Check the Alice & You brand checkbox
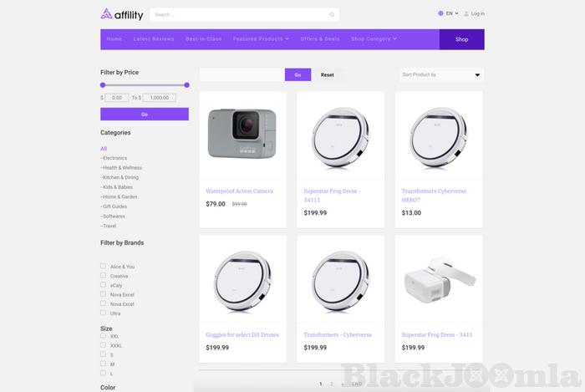 coord(103,266)
